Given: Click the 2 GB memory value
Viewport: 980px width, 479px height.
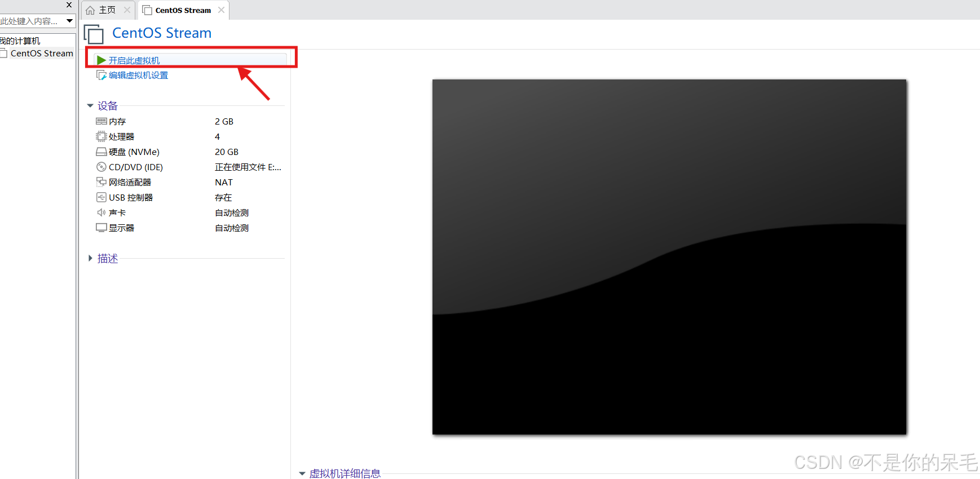Looking at the screenshot, I should (x=224, y=121).
